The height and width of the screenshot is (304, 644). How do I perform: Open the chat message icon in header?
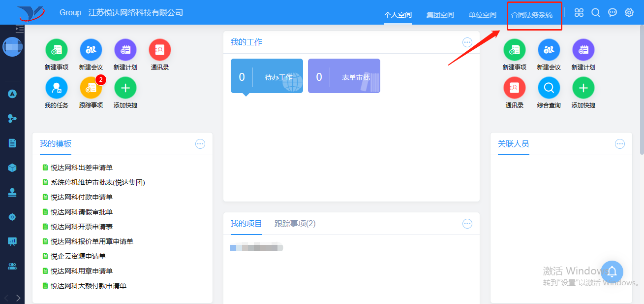tap(613, 13)
